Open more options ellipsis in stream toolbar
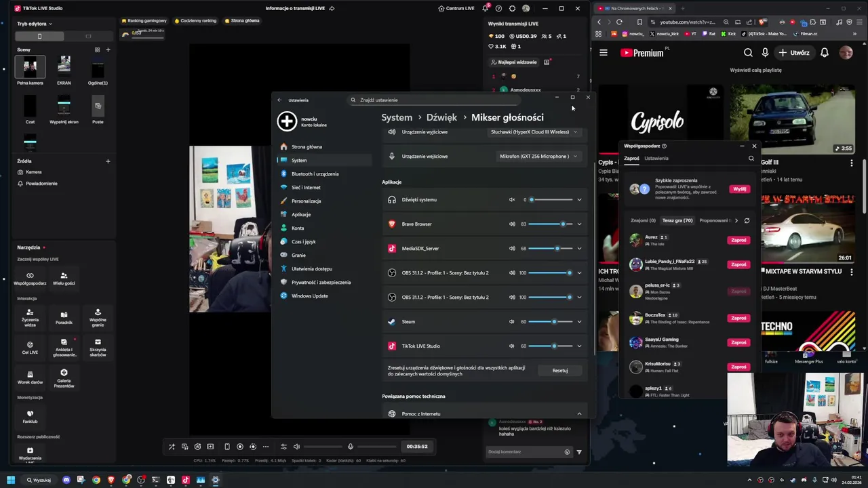 click(265, 447)
